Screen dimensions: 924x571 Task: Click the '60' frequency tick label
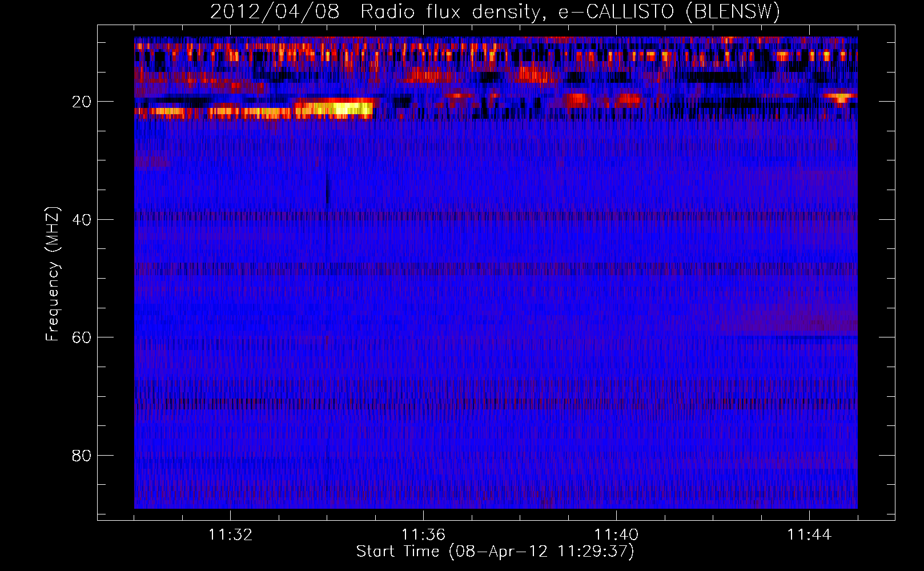coord(82,337)
